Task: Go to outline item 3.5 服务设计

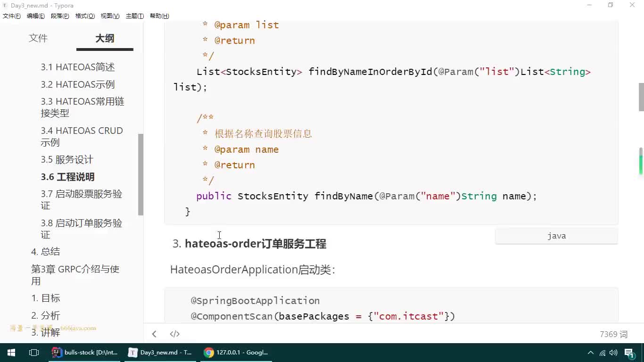Action: coord(67,160)
